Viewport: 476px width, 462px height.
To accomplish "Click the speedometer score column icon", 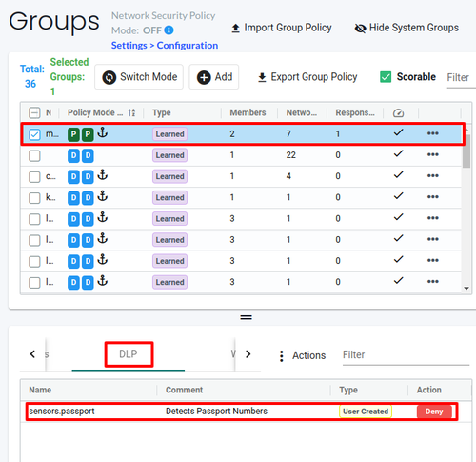I will point(398,113).
